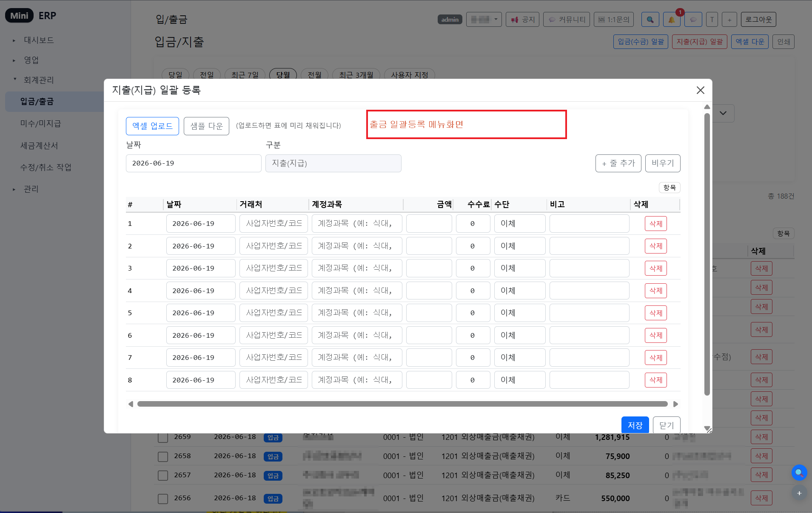Close the 지출(지급) 일괄 등록 dialog
The image size is (812, 513).
click(x=701, y=90)
